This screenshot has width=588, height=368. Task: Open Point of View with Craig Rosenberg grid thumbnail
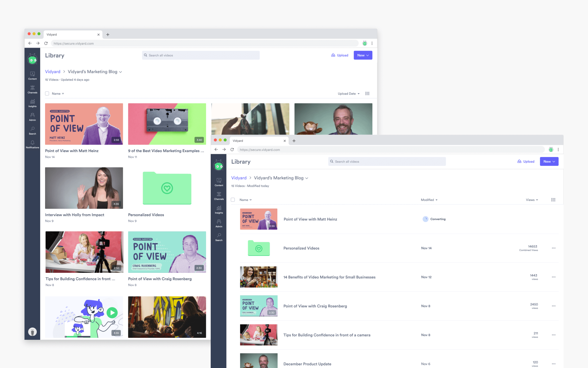click(167, 252)
